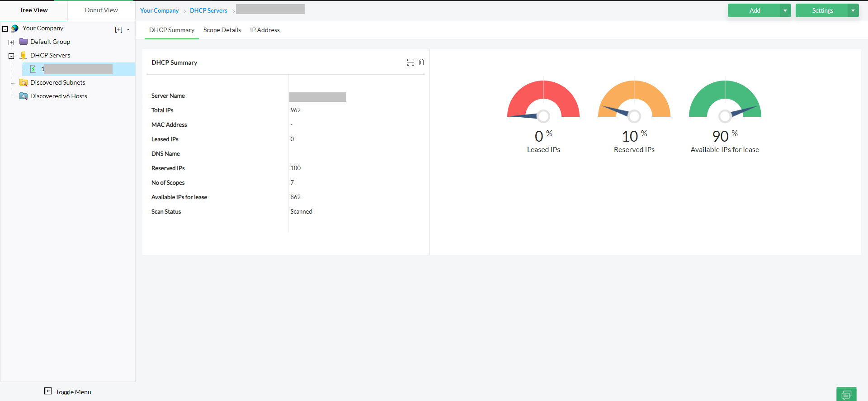The height and width of the screenshot is (401, 868).
Task: Click the Discovered Subnets folder icon
Action: pyautogui.click(x=24, y=82)
